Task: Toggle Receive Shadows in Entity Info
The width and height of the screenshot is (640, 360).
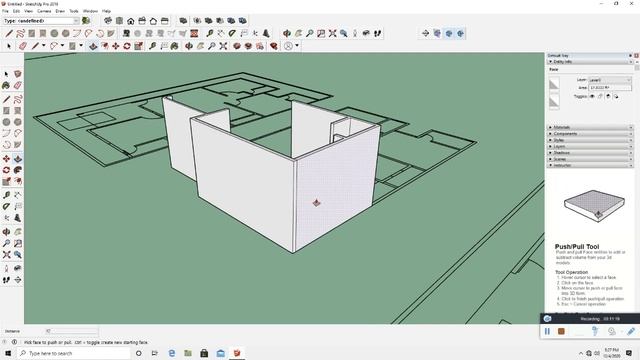Action: tap(608, 96)
